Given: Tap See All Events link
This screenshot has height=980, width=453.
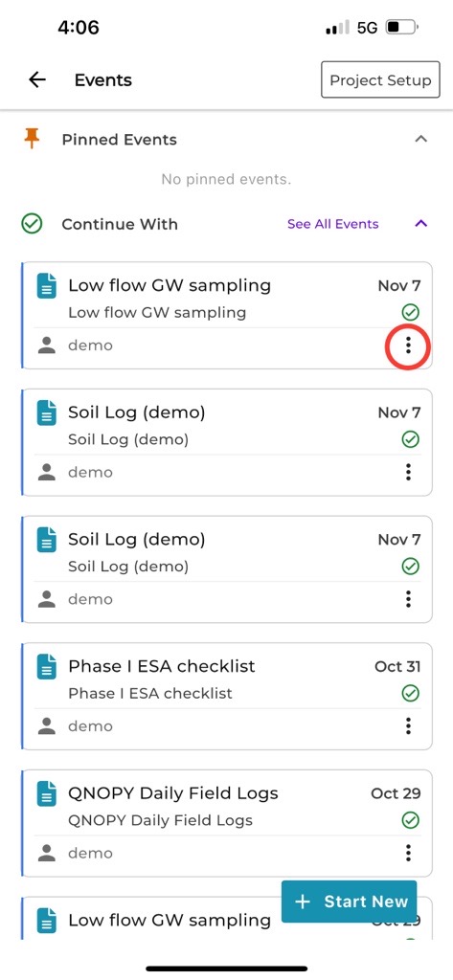Looking at the screenshot, I should point(333,224).
